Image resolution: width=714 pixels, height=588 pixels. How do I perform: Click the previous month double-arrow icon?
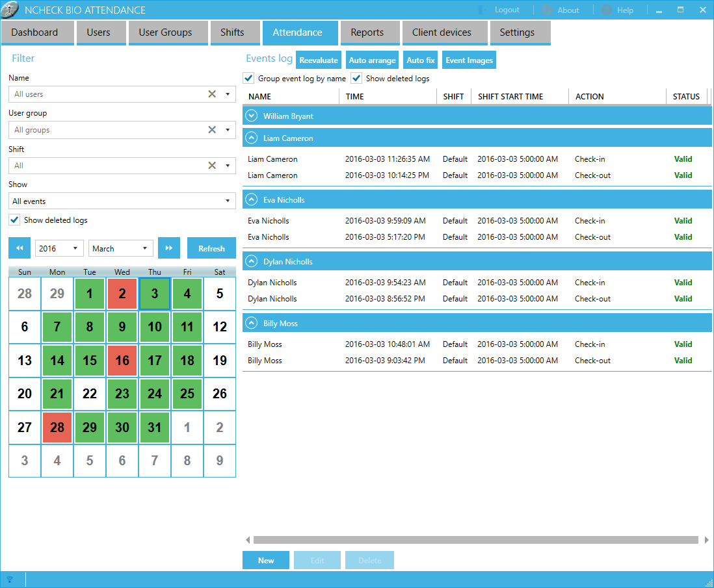[x=19, y=248]
